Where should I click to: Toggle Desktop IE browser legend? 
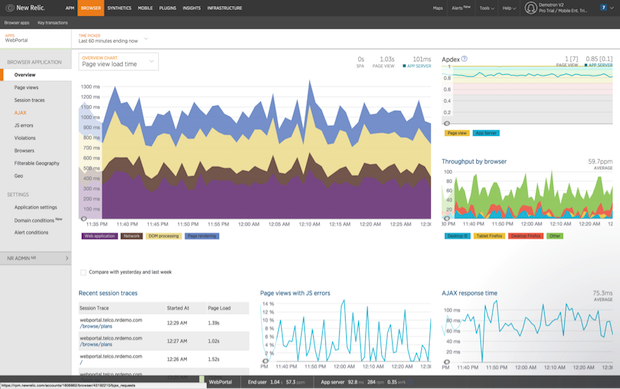click(x=457, y=236)
